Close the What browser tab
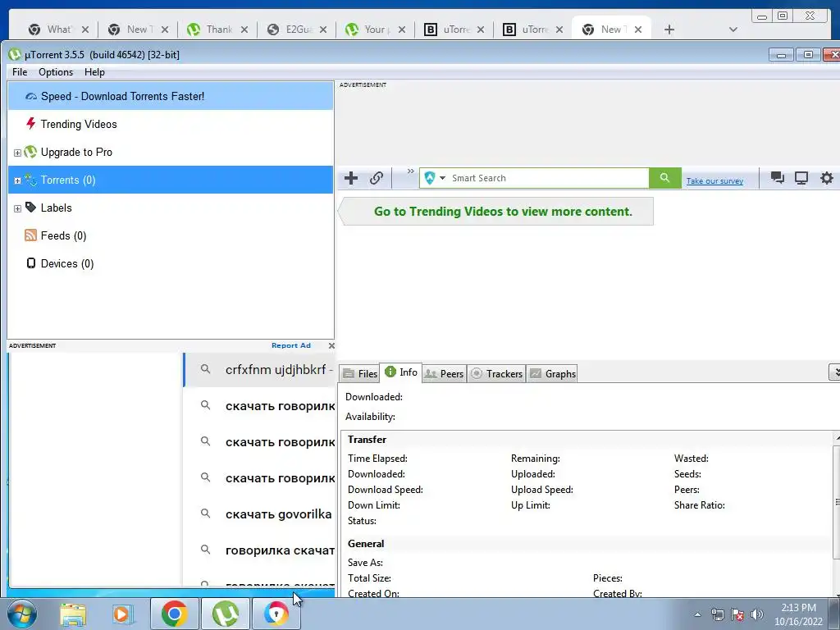 (85, 30)
